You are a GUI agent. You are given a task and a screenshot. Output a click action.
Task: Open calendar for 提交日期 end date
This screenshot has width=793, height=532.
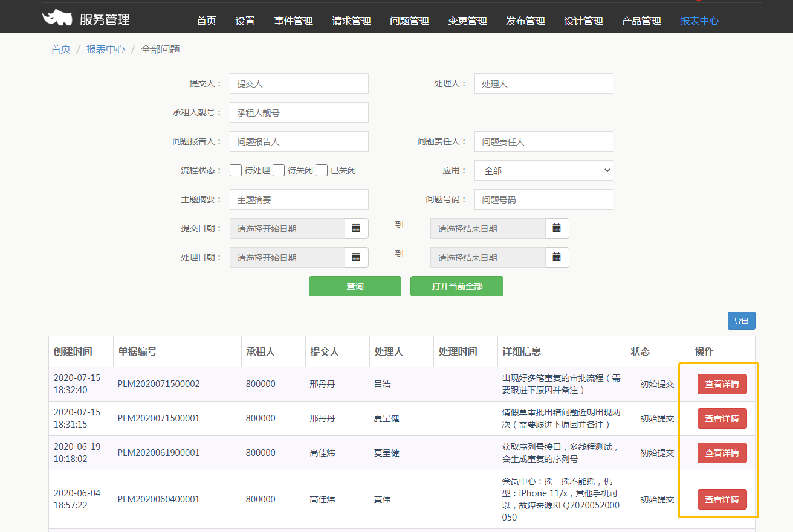[557, 228]
